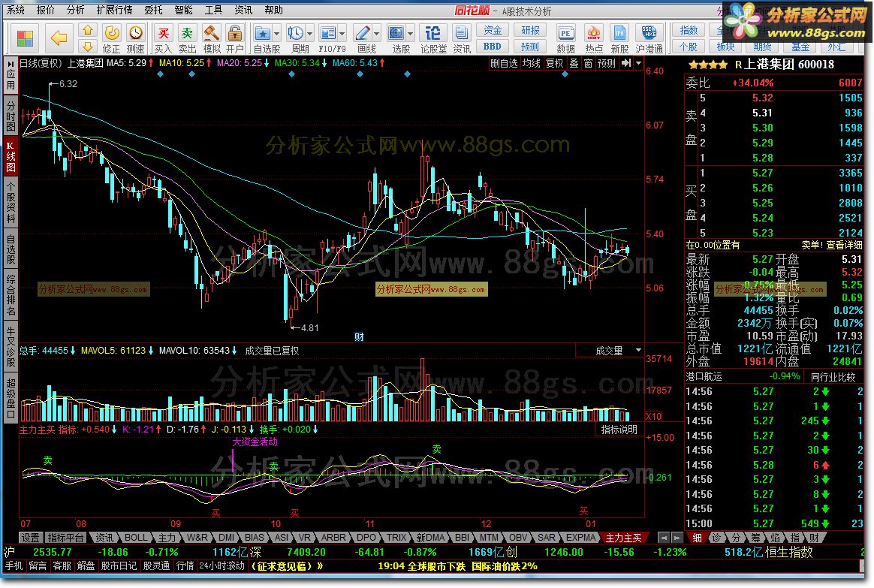Select the BOLL indicator tab
This screenshot has height=588, width=874.
coord(135,537)
